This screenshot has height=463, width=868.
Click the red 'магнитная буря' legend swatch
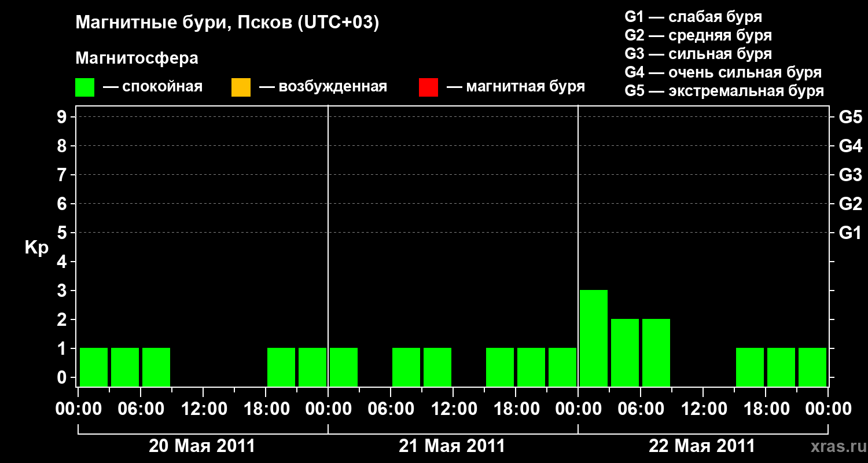pos(428,87)
